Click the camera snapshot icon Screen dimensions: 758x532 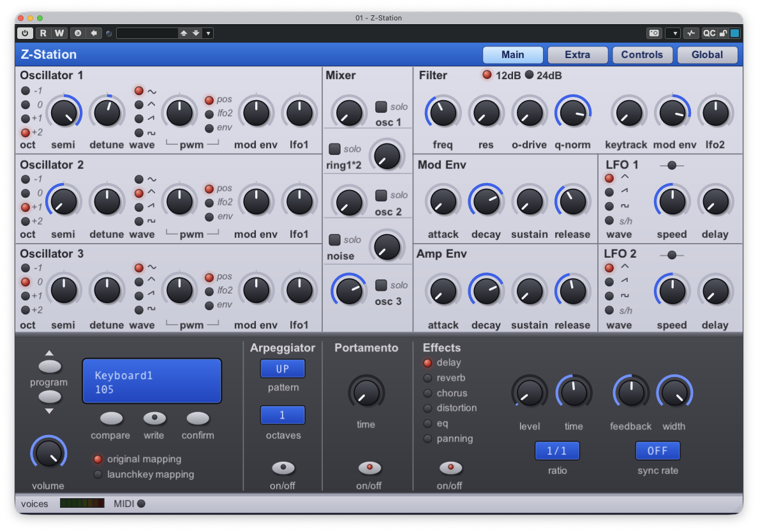(653, 33)
